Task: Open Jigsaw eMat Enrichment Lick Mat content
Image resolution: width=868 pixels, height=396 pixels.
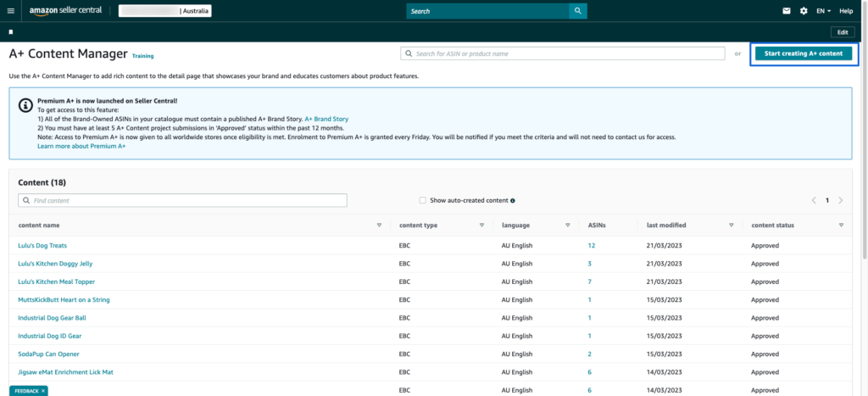Action: pos(66,372)
